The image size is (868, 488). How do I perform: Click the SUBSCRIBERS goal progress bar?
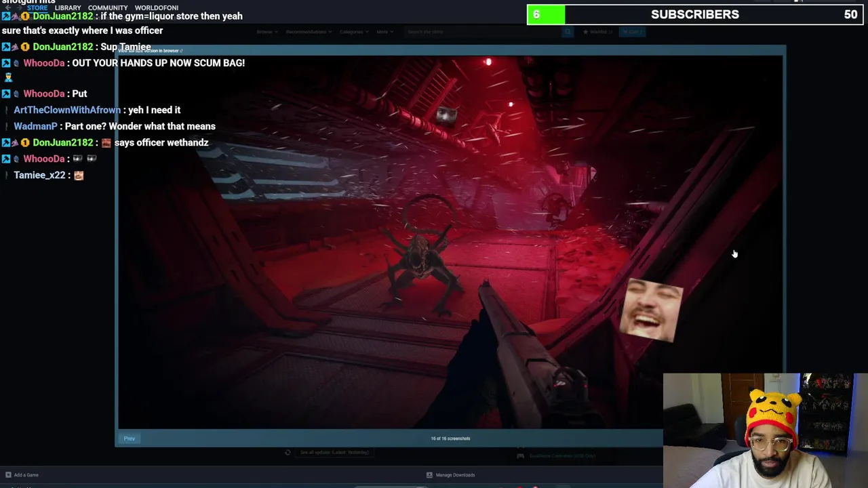point(695,14)
